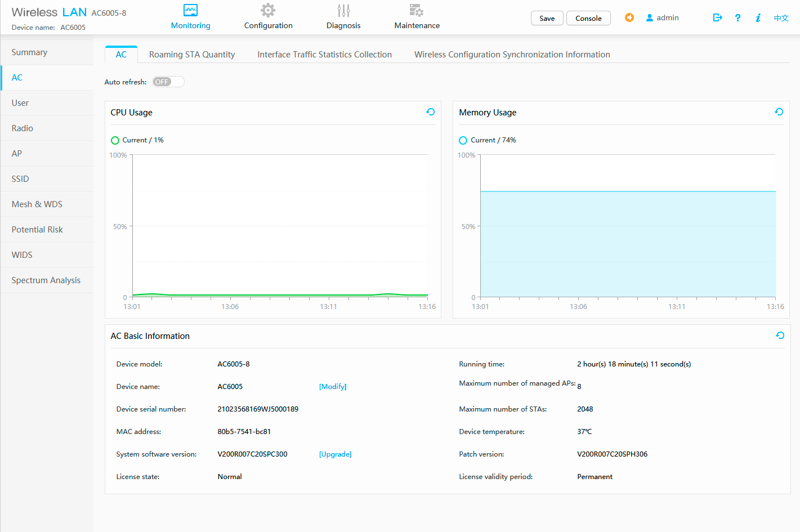Click the Modify link for device name
This screenshot has width=800, height=532.
[333, 387]
